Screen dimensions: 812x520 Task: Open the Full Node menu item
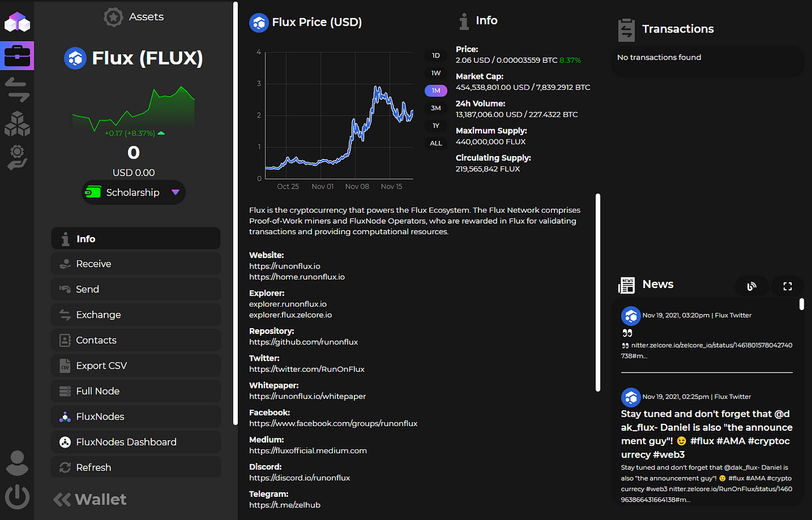point(136,391)
